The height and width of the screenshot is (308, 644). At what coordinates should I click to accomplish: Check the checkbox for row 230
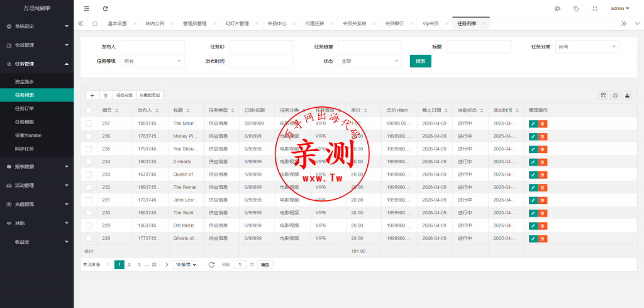point(89,213)
